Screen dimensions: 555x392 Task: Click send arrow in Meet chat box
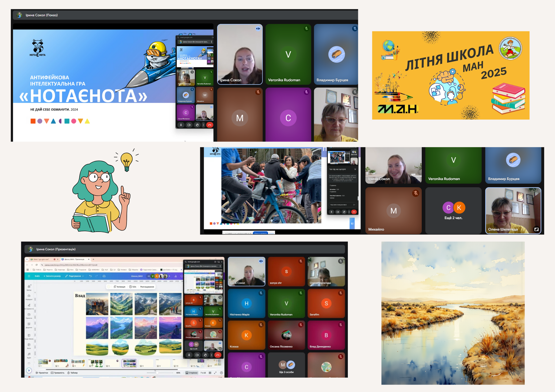[354, 205]
